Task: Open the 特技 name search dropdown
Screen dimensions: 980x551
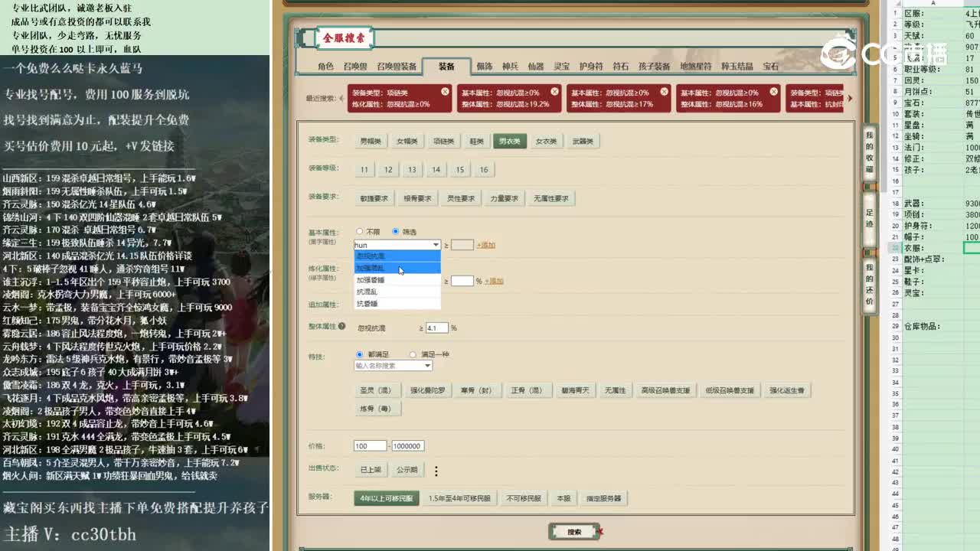Action: (393, 366)
